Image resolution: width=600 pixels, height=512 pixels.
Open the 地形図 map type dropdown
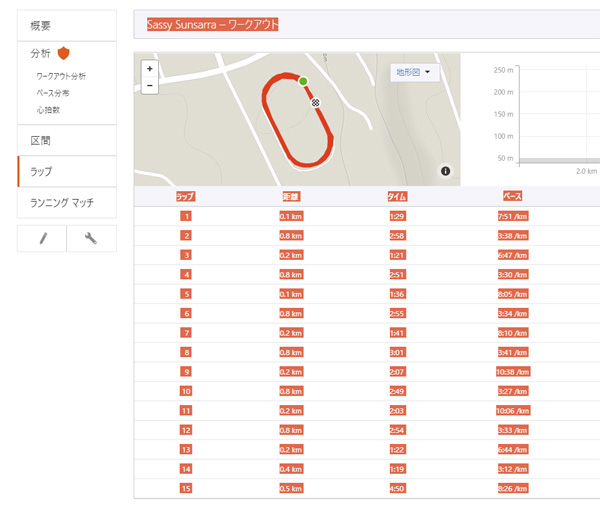click(x=414, y=72)
